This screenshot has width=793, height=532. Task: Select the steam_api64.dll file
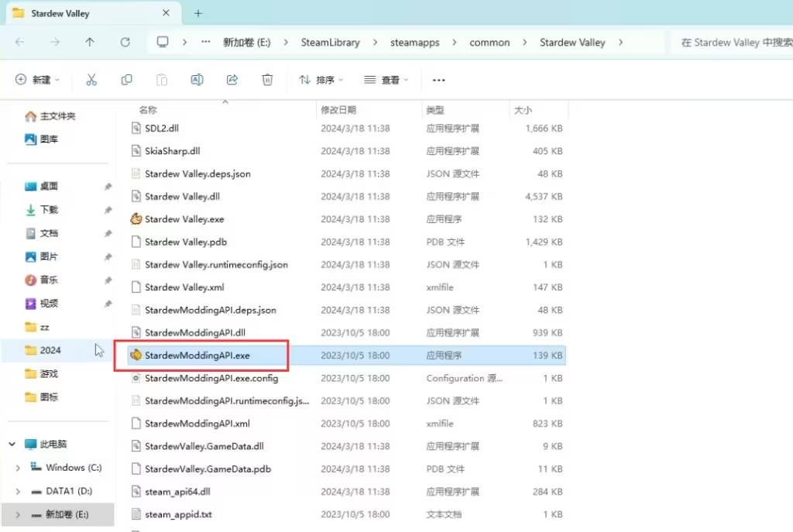click(x=177, y=492)
